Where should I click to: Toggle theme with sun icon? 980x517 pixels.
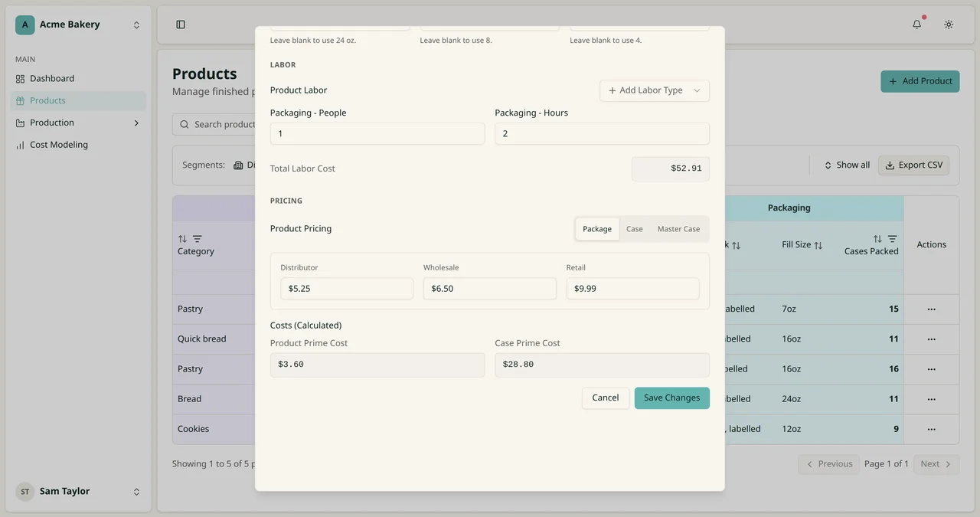coord(949,25)
